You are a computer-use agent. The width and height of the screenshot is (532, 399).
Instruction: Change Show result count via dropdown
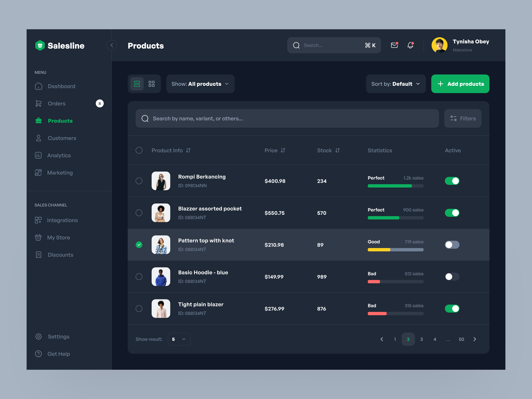pos(179,339)
